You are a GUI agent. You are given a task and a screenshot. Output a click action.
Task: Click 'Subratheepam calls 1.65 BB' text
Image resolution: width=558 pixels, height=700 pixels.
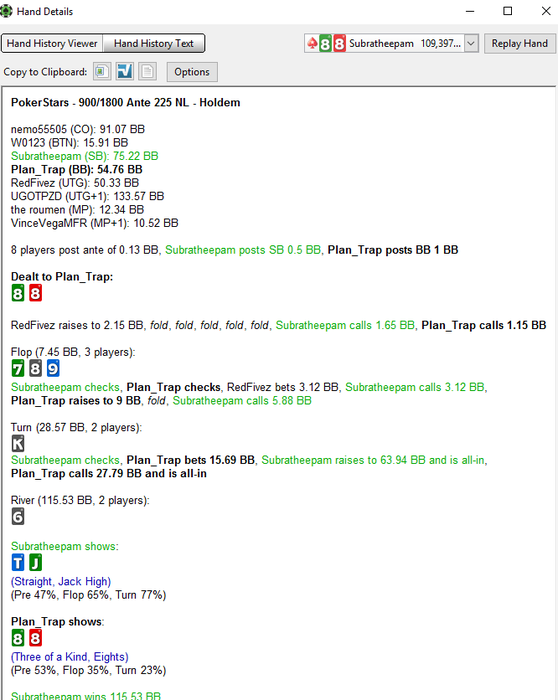point(345,325)
